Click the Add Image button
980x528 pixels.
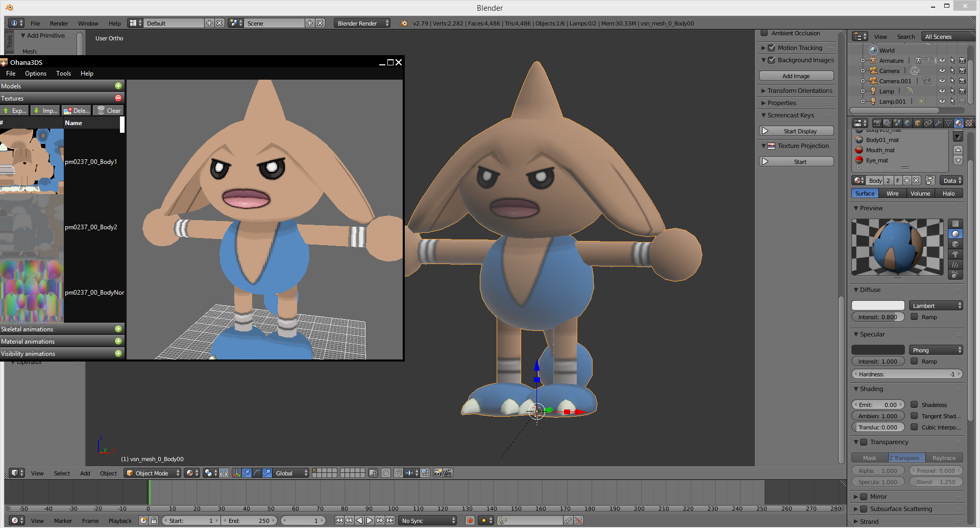796,76
